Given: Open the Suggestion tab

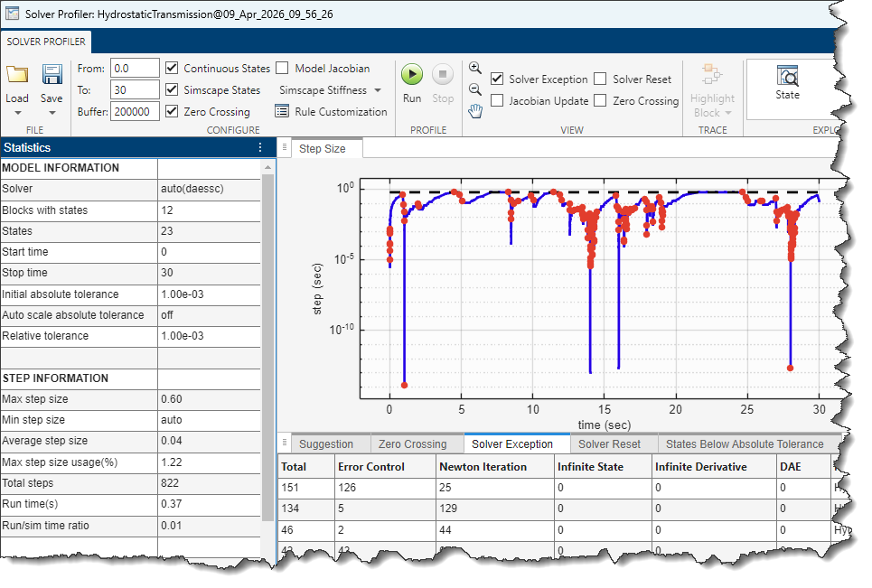Looking at the screenshot, I should tap(325, 443).
